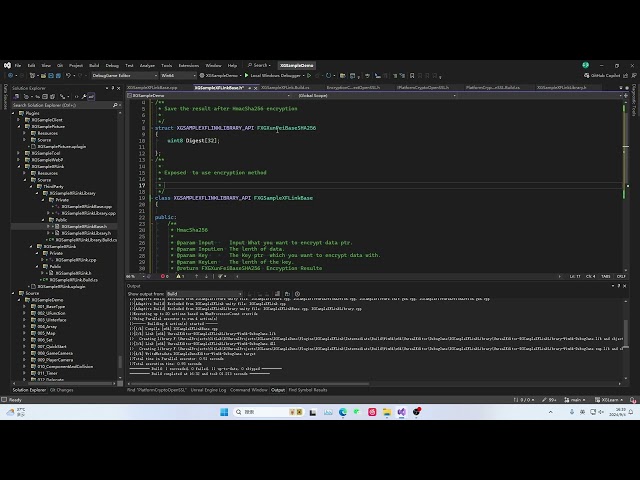Image resolution: width=640 pixels, height=480 pixels.
Task: Open the DebugGame Editor configuration dropdown
Action: (x=124, y=76)
